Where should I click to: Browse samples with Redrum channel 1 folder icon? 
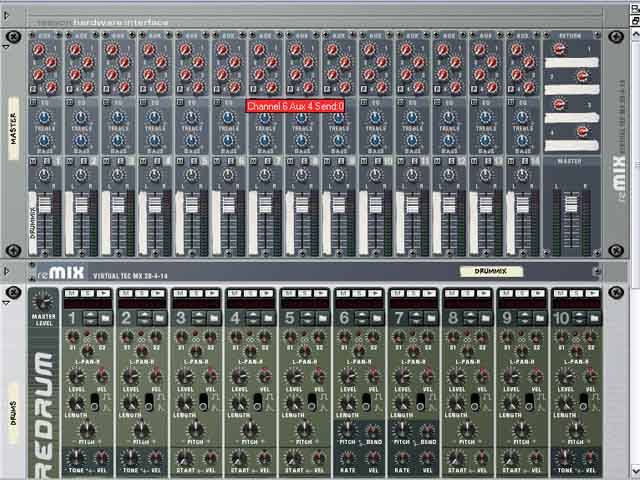pos(105,318)
